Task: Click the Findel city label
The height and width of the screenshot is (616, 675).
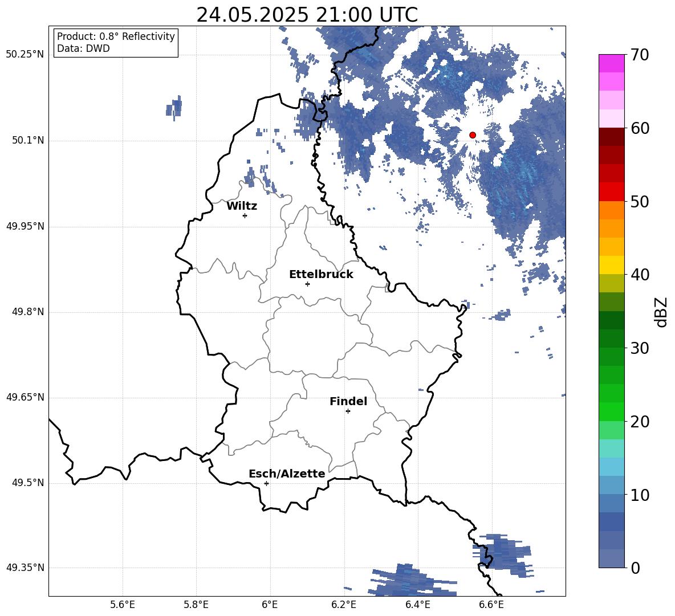Action: [x=348, y=401]
